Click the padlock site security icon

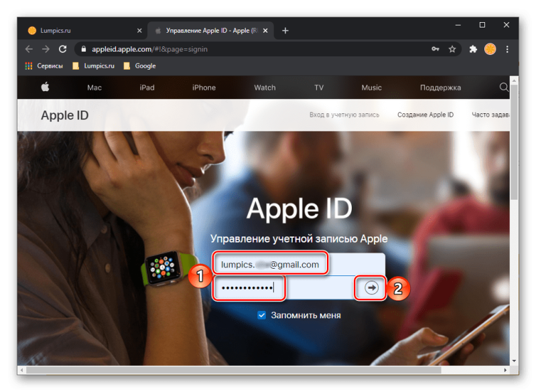pos(83,49)
